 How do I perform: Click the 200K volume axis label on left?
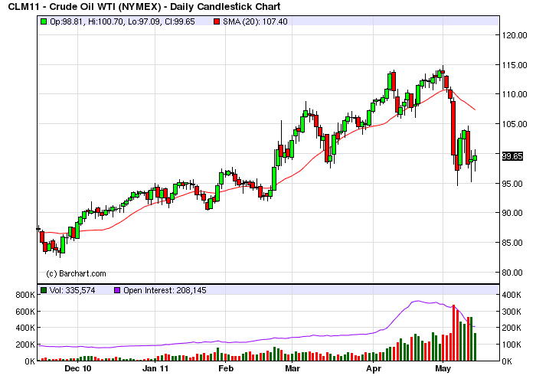click(25, 345)
